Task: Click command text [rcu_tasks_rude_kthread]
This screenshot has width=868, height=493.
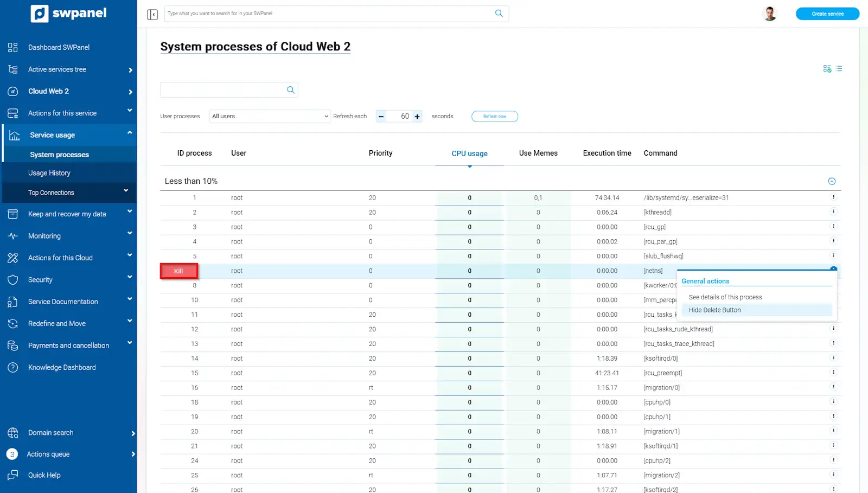Action: point(678,329)
